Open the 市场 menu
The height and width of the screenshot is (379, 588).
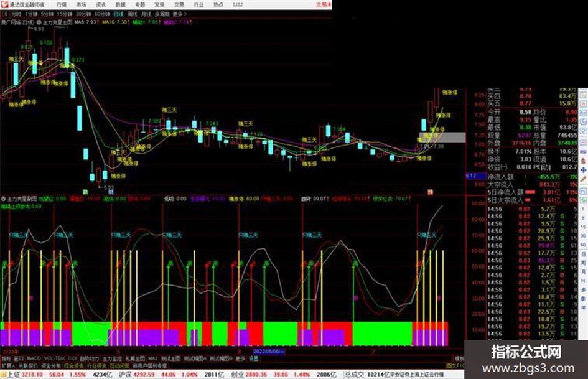(81, 5)
